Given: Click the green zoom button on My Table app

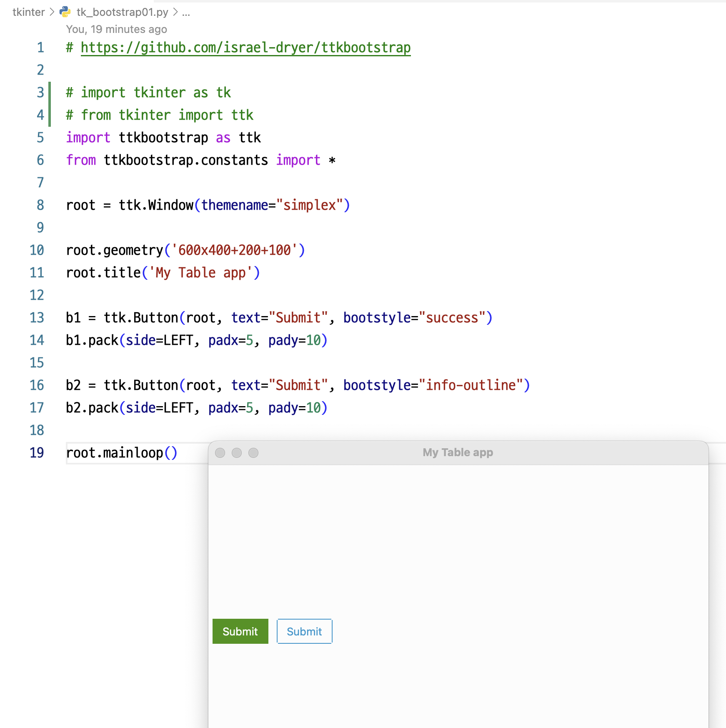Looking at the screenshot, I should coord(253,452).
